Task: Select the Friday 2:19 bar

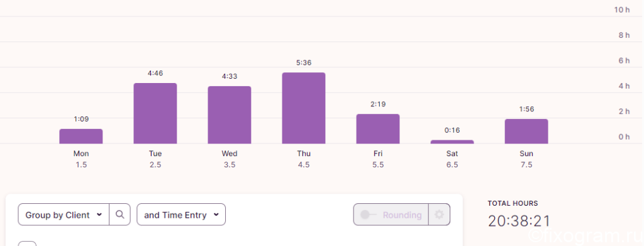Action: coord(378,129)
